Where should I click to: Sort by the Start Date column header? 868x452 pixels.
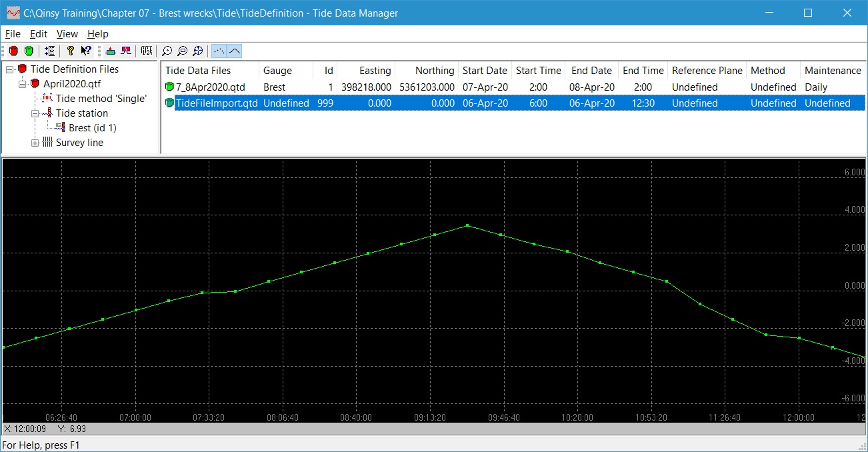pos(485,71)
